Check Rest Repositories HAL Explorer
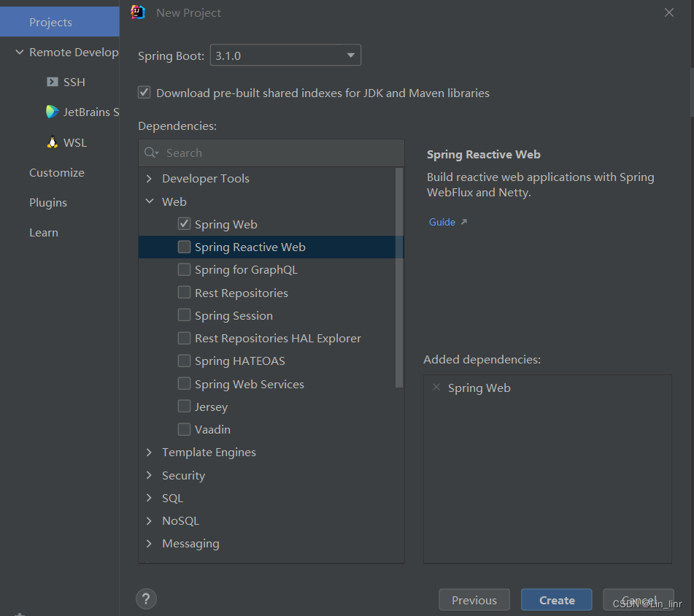The height and width of the screenshot is (616, 694). click(184, 338)
